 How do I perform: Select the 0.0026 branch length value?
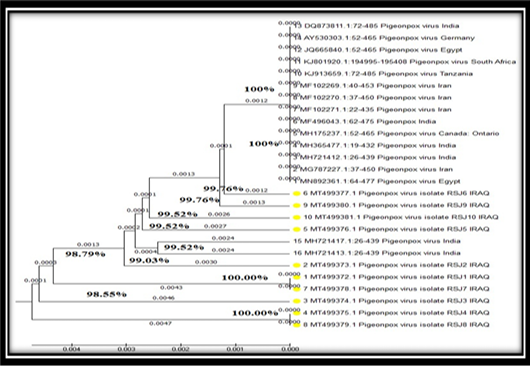[219, 214]
